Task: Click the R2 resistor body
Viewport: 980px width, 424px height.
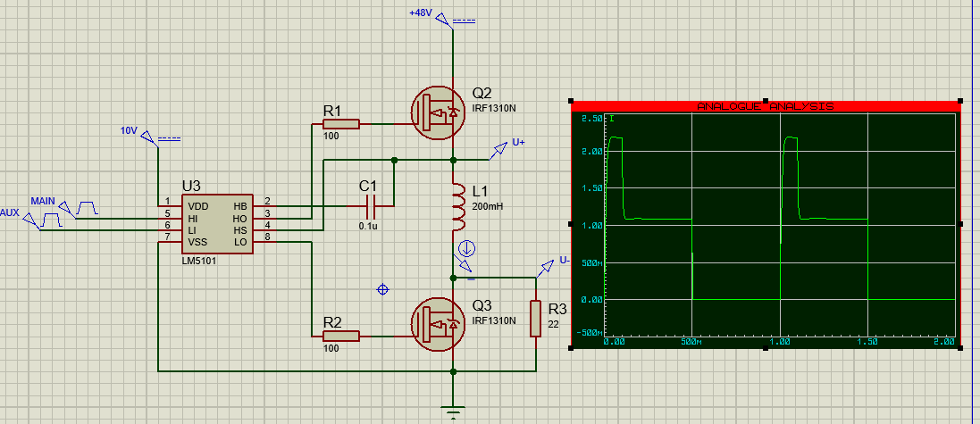Action: click(x=340, y=336)
